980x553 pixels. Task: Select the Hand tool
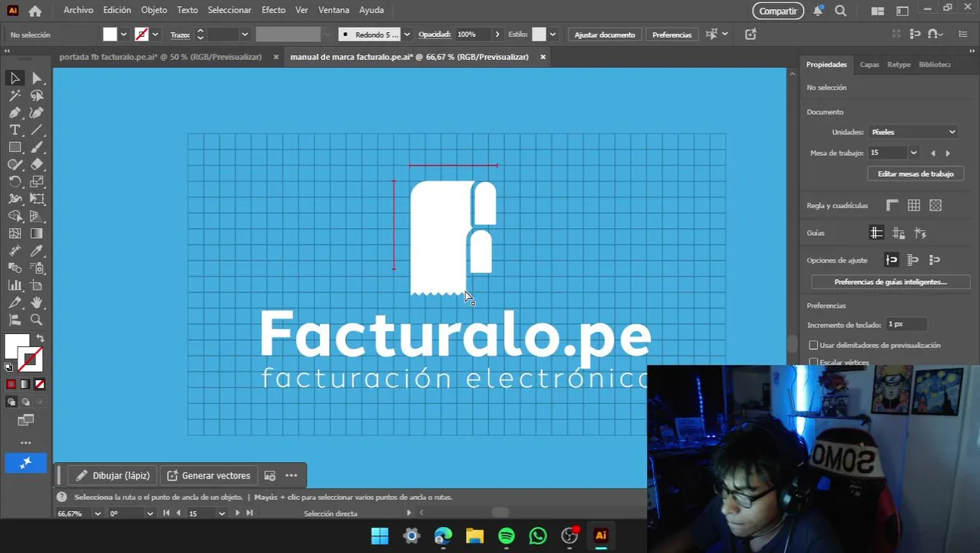[37, 303]
